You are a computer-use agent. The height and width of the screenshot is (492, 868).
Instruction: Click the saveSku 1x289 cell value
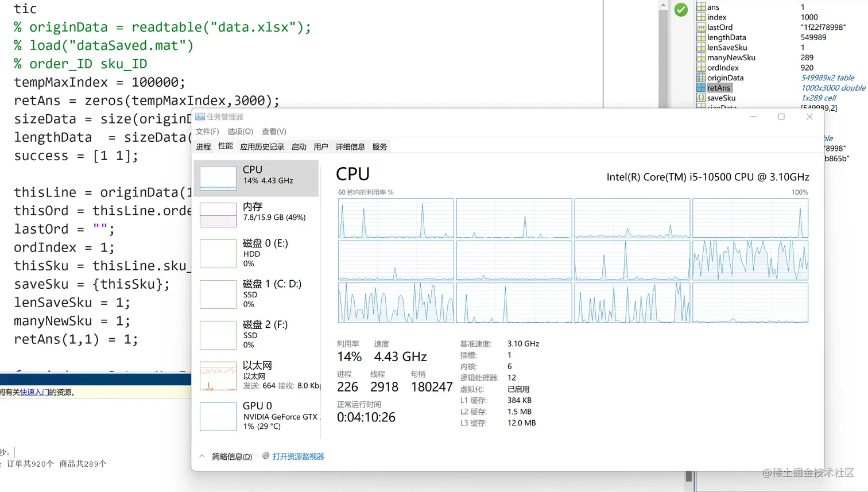pyautogui.click(x=818, y=98)
